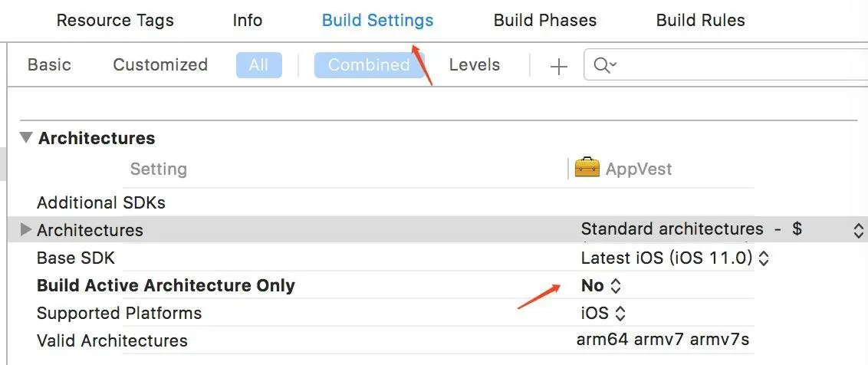Screen dimensions: 868x365
Task: Switch to the Build Phases tab
Action: click(x=544, y=21)
